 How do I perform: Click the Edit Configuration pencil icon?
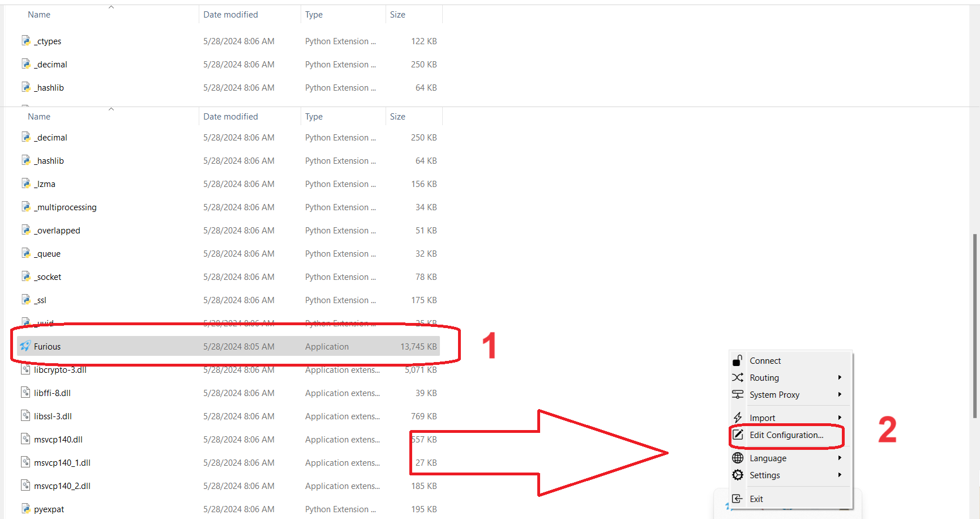(x=738, y=435)
